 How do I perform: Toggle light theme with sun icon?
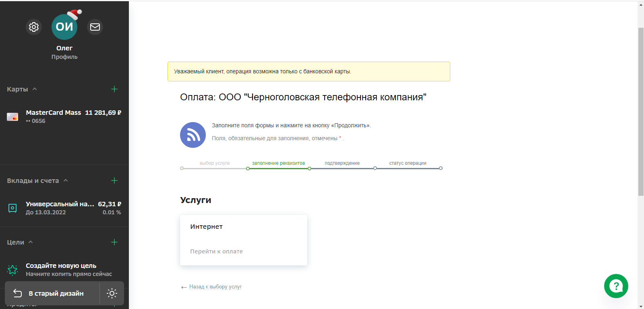(x=112, y=293)
